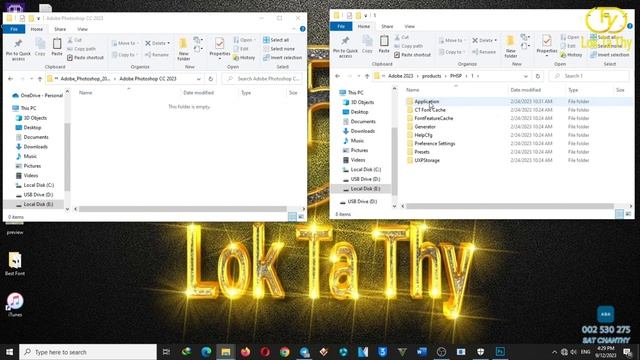Viewport: 640px width, 360px height.
Task: Open Photoshop from the taskbar
Action: click(x=500, y=352)
